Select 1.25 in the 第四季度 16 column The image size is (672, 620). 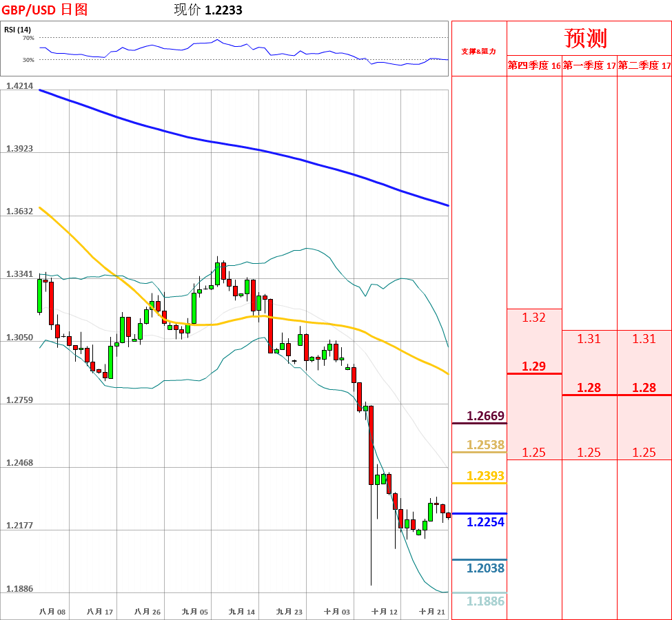533,453
